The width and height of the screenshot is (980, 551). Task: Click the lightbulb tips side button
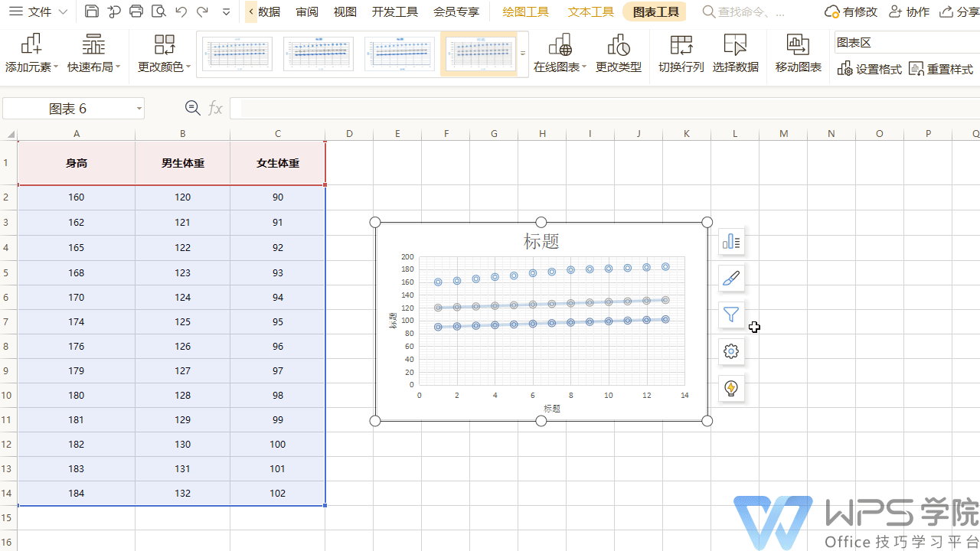[x=731, y=388]
